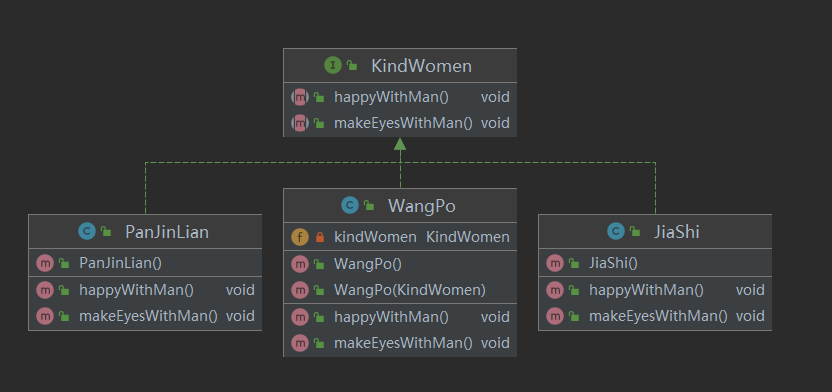The height and width of the screenshot is (392, 832).
Task: Click method icon of WangPo happyWithMan()
Action: (x=300, y=317)
